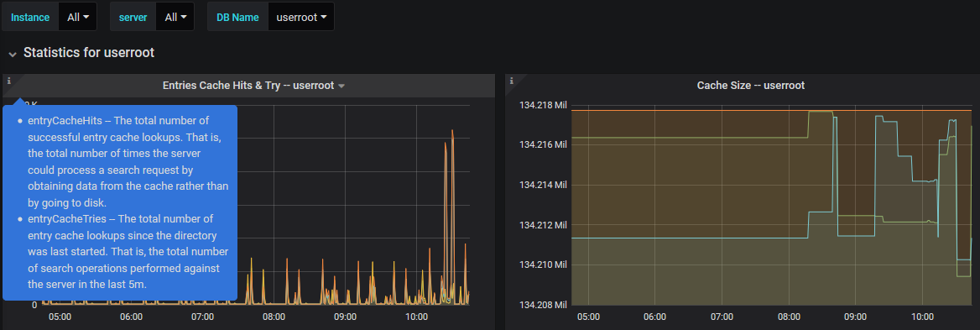Click the entryCacheHits tooltip description
The height and width of the screenshot is (330, 980).
click(128, 161)
